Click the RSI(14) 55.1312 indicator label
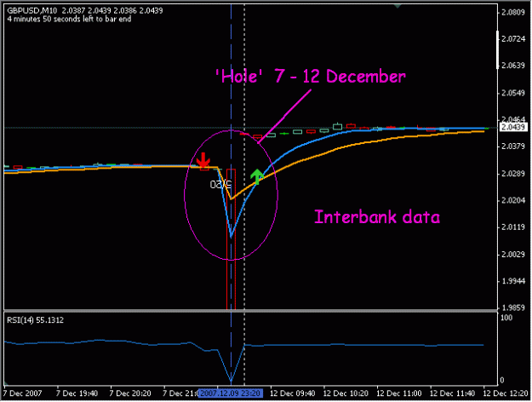 tap(35, 320)
